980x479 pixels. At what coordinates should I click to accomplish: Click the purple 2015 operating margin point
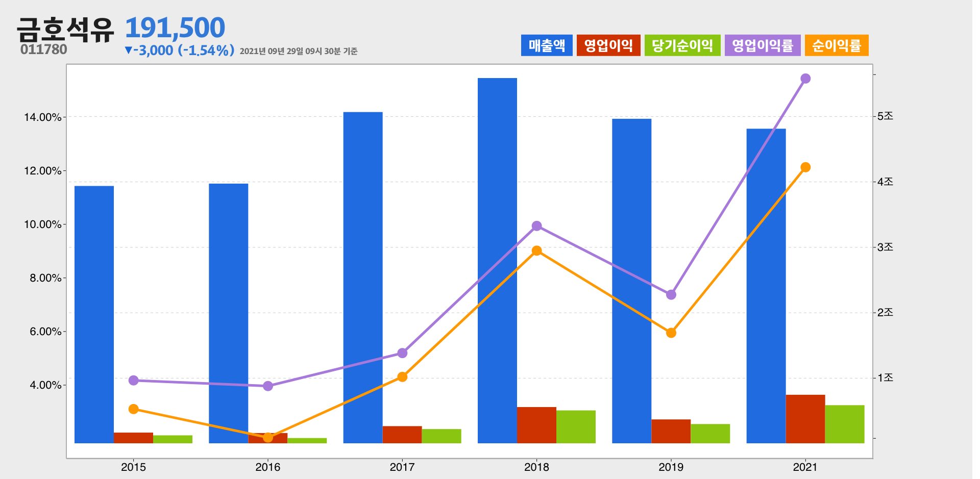(x=134, y=381)
